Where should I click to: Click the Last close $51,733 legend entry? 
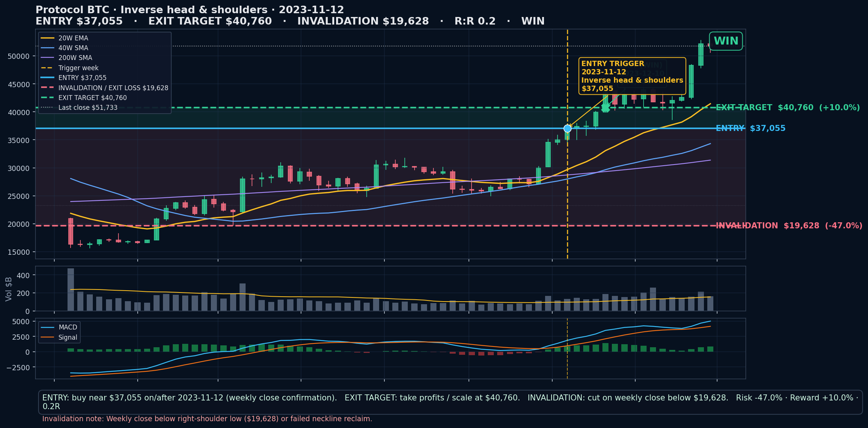pos(79,108)
